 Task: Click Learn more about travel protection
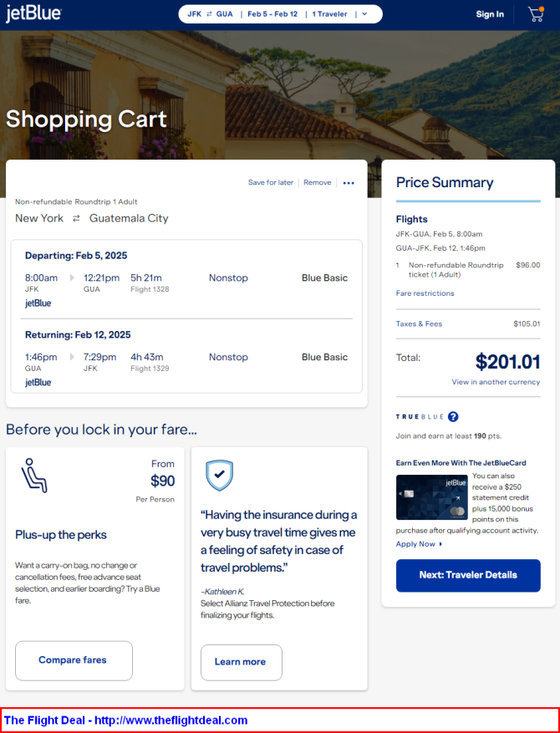[242, 663]
